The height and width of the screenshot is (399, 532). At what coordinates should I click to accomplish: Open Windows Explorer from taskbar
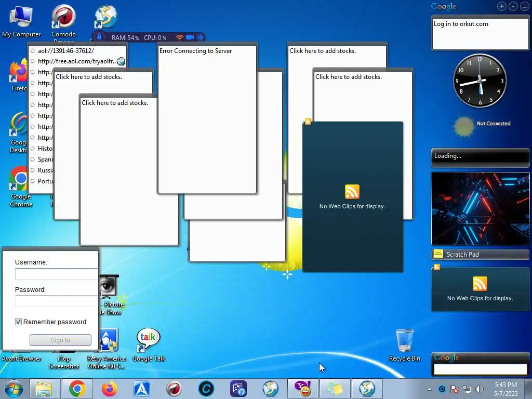[x=44, y=389]
